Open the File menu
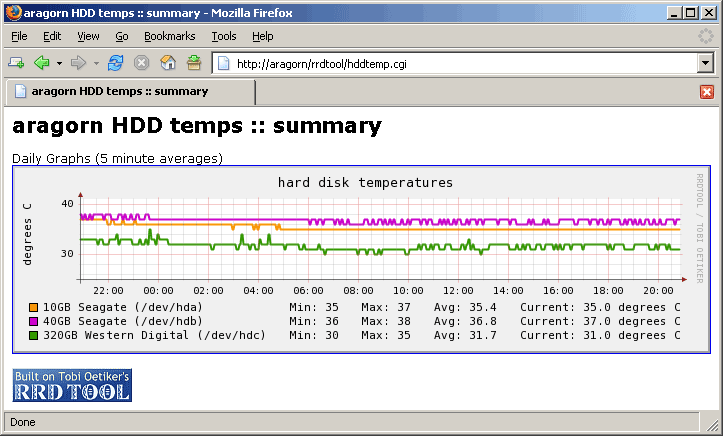 click(19, 36)
